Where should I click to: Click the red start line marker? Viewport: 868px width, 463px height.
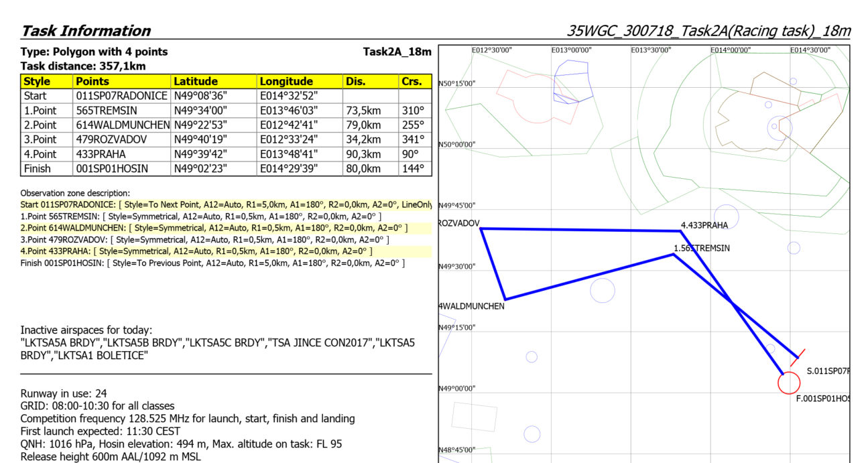[798, 354]
